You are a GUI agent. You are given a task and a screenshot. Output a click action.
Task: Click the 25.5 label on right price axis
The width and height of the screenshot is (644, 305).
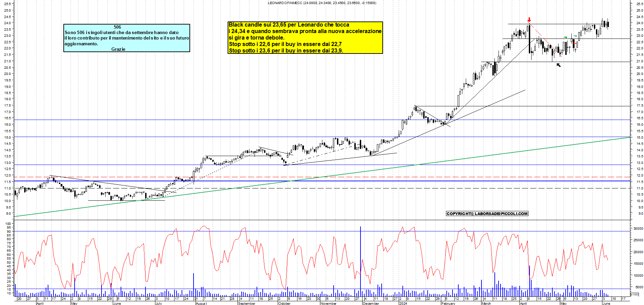pyautogui.click(x=640, y=4)
